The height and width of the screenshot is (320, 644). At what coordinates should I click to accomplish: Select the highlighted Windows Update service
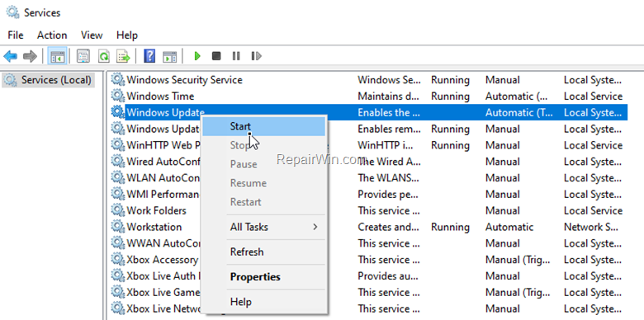(x=368, y=112)
